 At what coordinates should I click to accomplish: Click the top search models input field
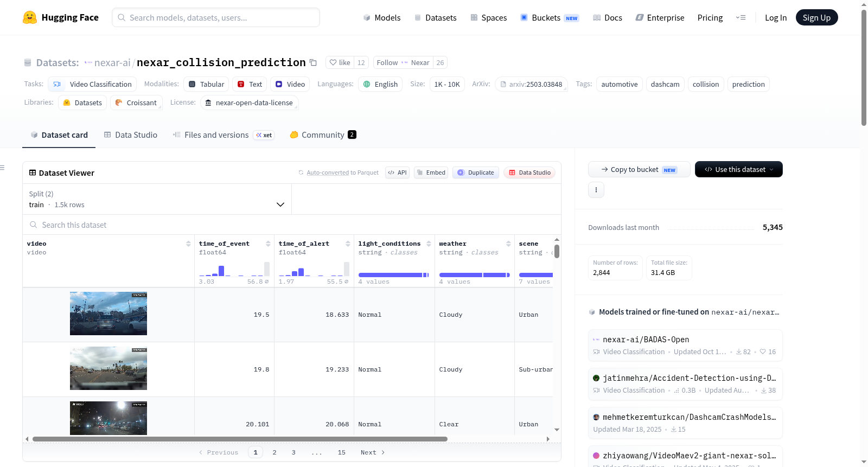(216, 17)
